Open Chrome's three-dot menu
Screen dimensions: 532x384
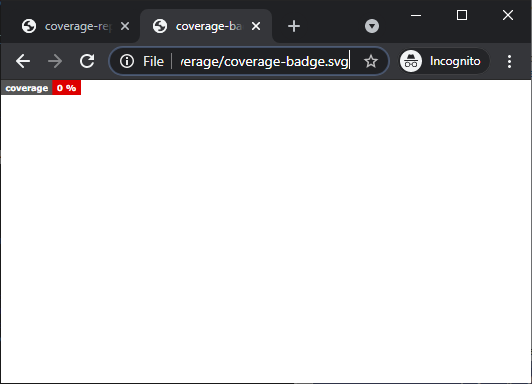[509, 61]
